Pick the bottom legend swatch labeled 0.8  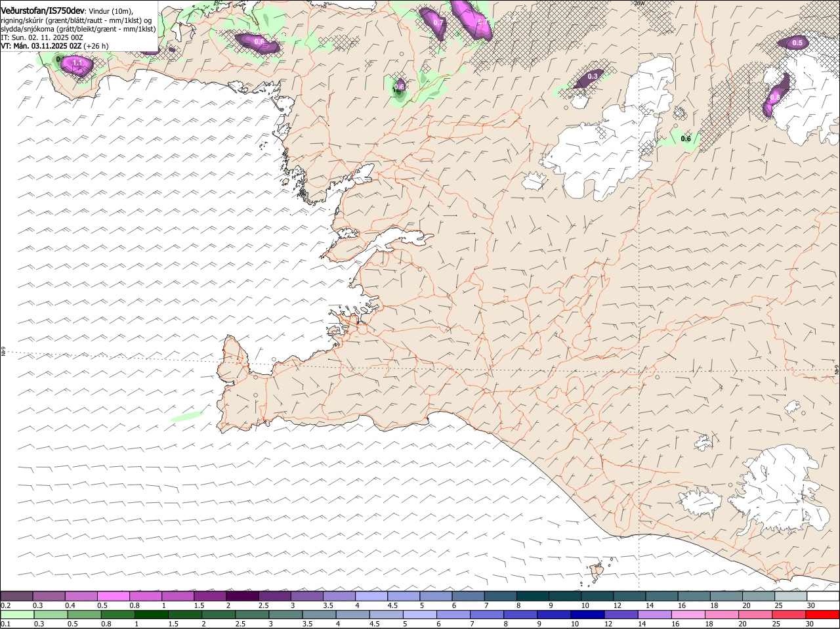[x=117, y=615]
